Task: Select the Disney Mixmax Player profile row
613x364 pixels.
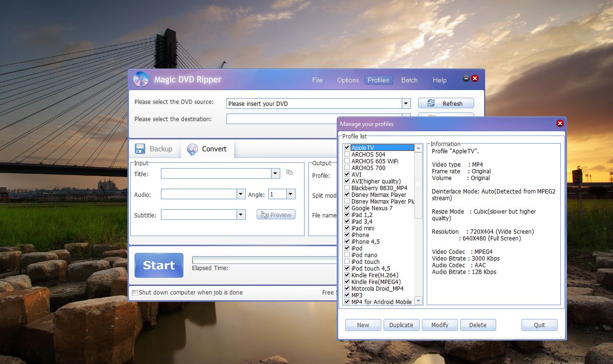Action: [379, 195]
